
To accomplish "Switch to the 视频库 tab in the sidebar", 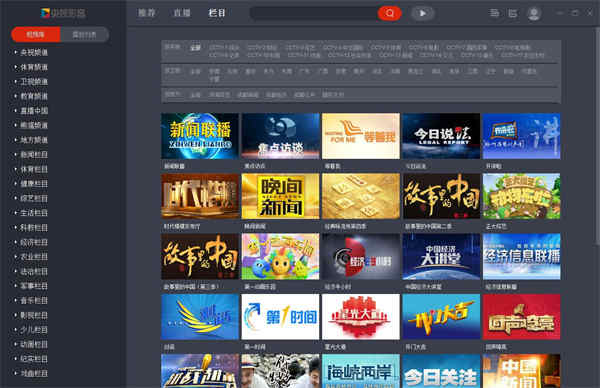I will [36, 34].
